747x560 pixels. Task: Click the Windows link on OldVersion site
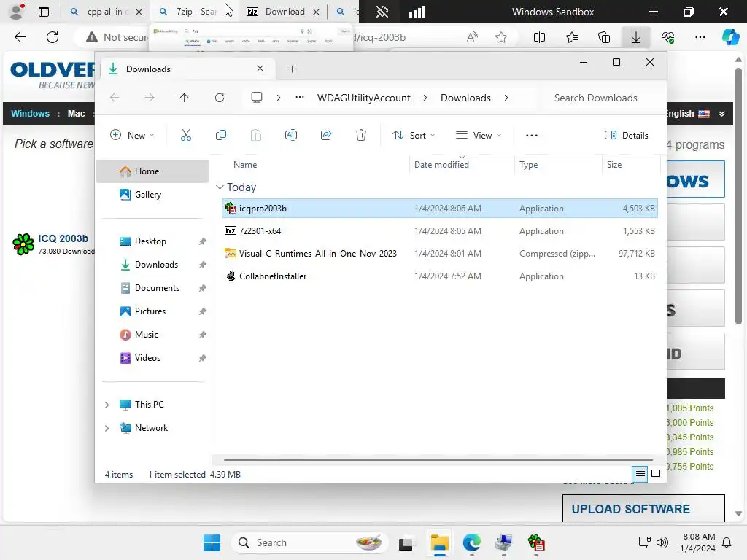click(30, 113)
